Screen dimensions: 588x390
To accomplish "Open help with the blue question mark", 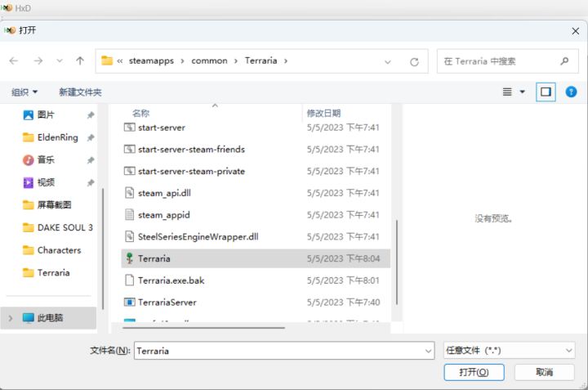I will pyautogui.click(x=571, y=92).
